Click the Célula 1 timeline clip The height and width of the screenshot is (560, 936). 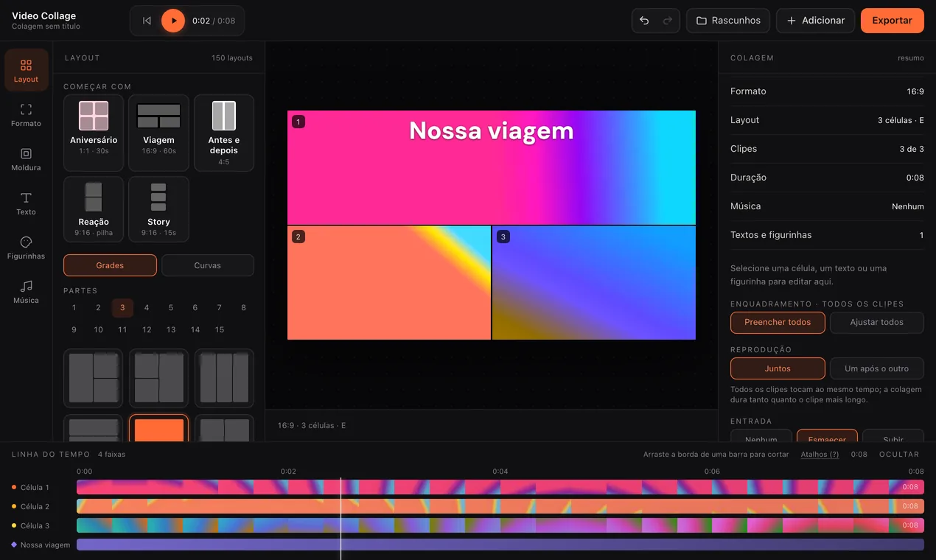pos(500,487)
